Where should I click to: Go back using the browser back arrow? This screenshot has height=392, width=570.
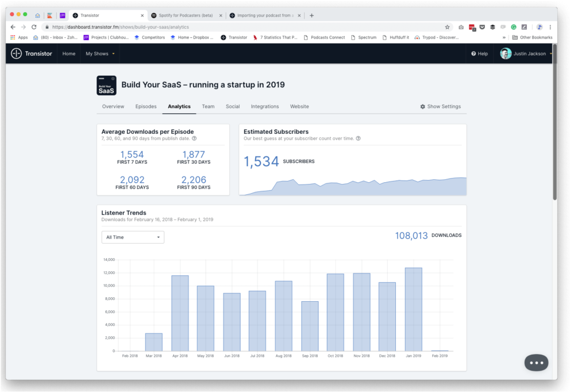pyautogui.click(x=13, y=27)
